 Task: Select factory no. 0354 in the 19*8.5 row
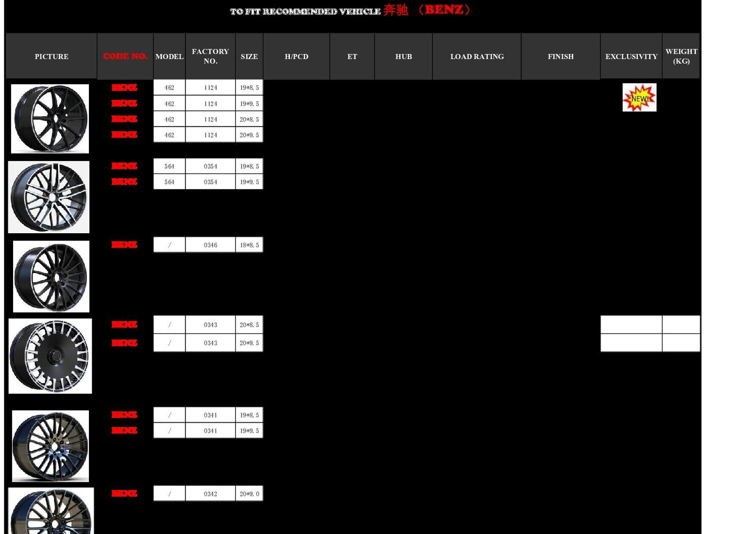coord(210,166)
